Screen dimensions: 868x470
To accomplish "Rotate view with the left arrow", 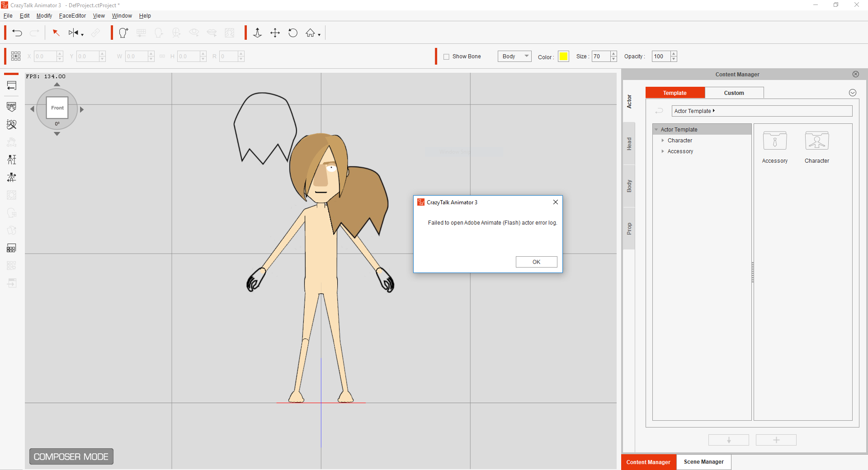I will tap(32, 109).
